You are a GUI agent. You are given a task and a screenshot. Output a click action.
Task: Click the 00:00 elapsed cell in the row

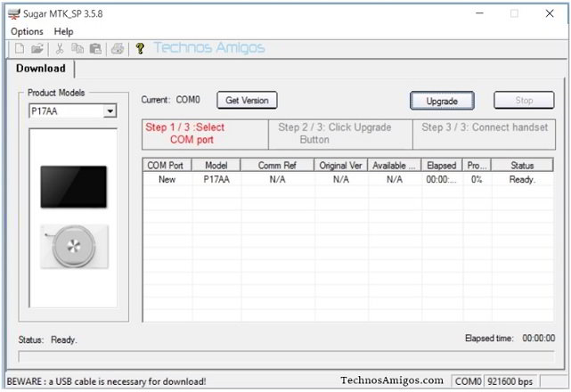442,179
